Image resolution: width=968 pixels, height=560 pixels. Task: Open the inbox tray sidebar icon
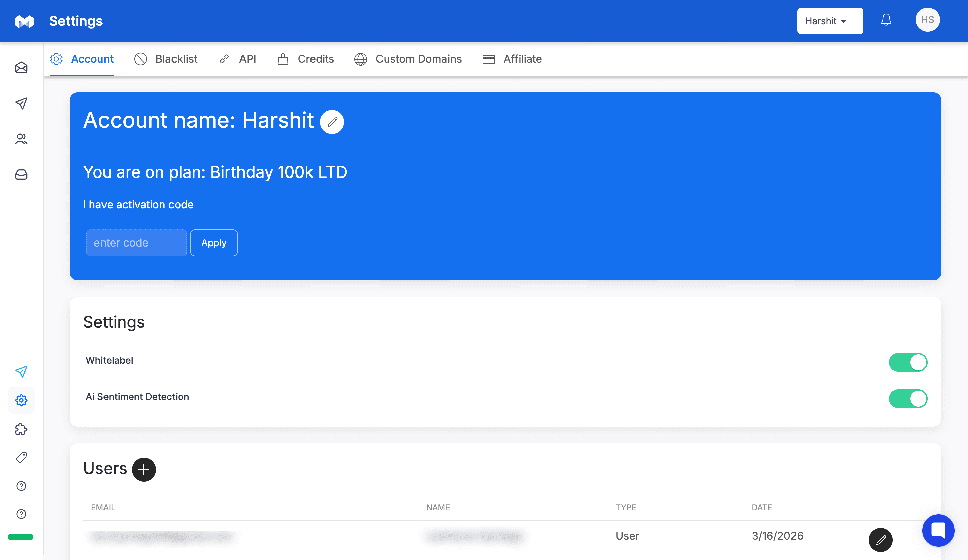click(21, 175)
